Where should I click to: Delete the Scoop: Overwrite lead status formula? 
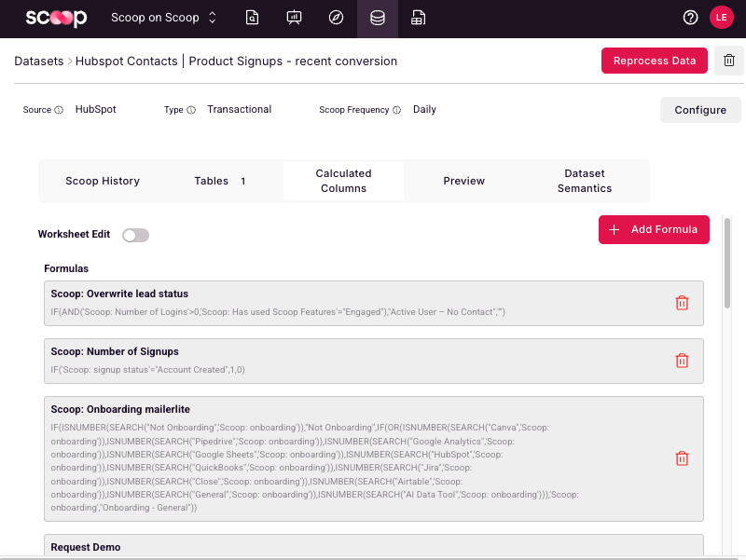click(682, 303)
